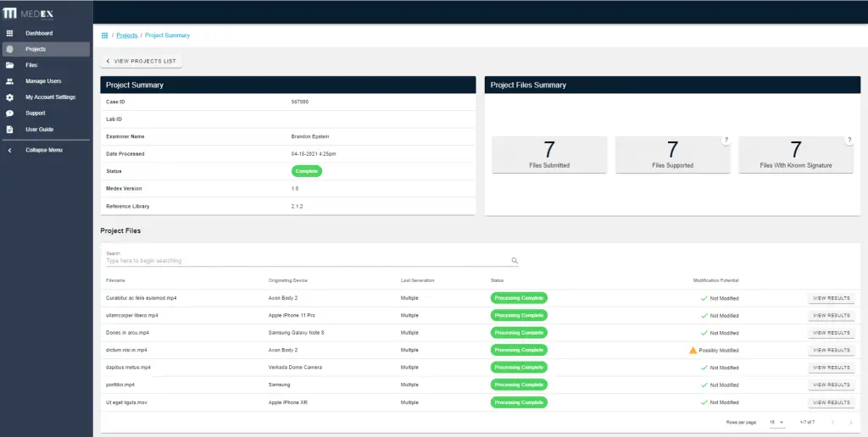Open the rows per page dropdown
This screenshot has width=868, height=437.
(x=776, y=422)
